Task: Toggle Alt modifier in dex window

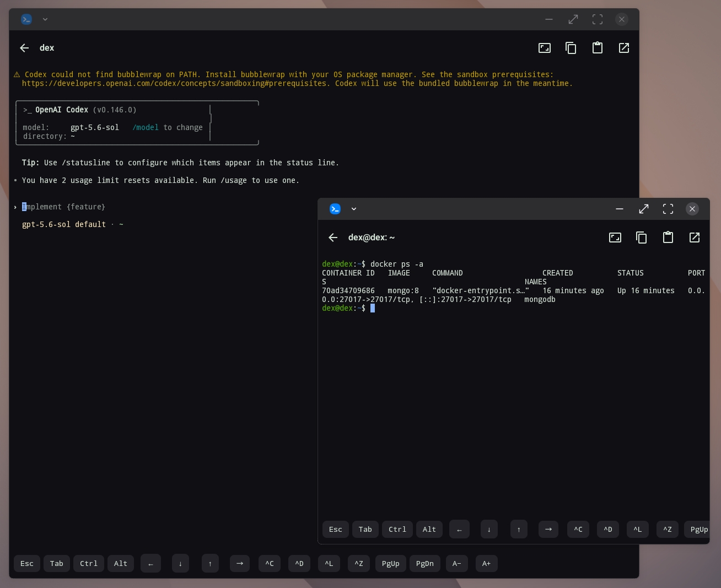Action: [x=121, y=564]
